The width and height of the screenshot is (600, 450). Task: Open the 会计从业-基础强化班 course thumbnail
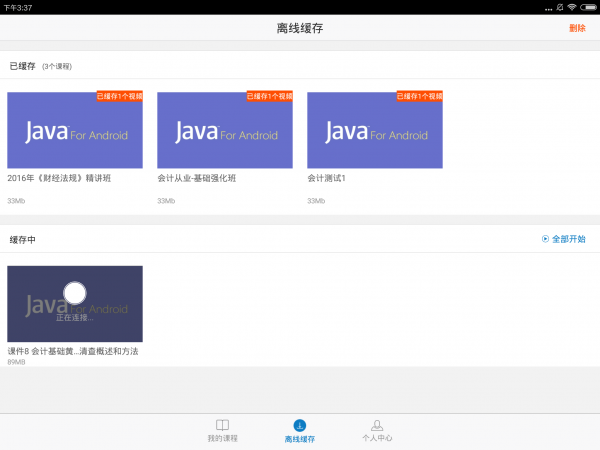(225, 130)
